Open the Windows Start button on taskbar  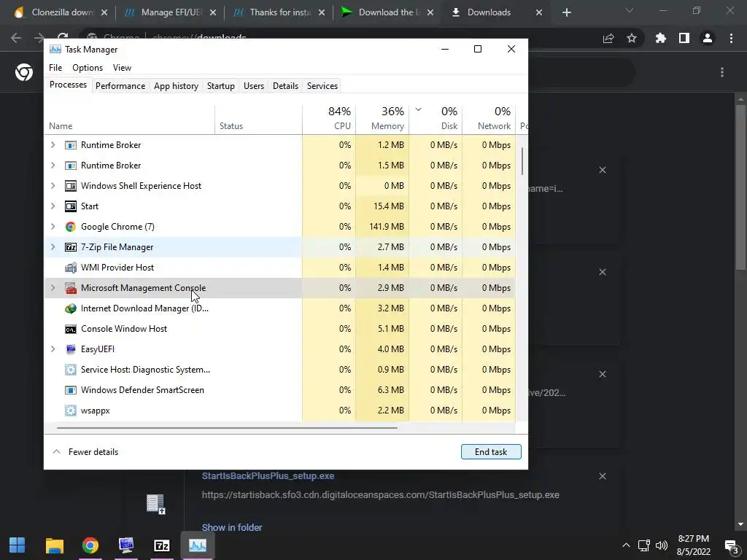(x=18, y=545)
